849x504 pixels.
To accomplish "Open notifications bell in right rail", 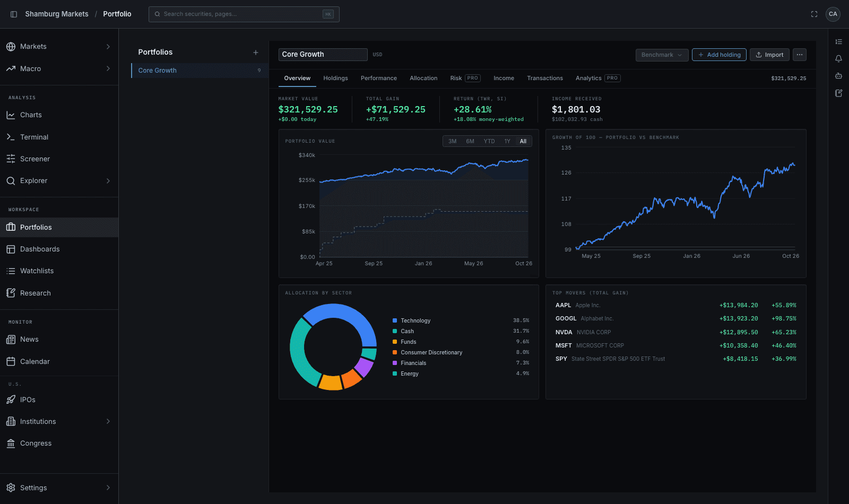I will 838,59.
